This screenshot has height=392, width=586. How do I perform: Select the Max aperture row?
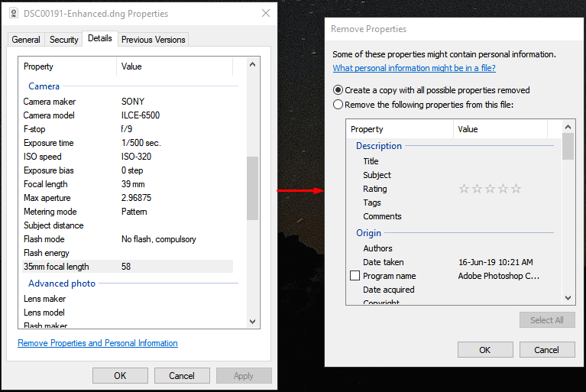128,198
